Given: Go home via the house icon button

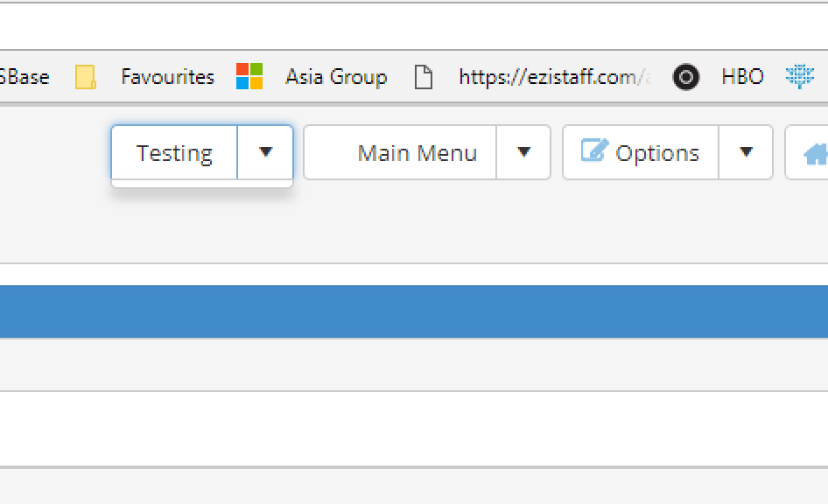Looking at the screenshot, I should pyautogui.click(x=816, y=154).
